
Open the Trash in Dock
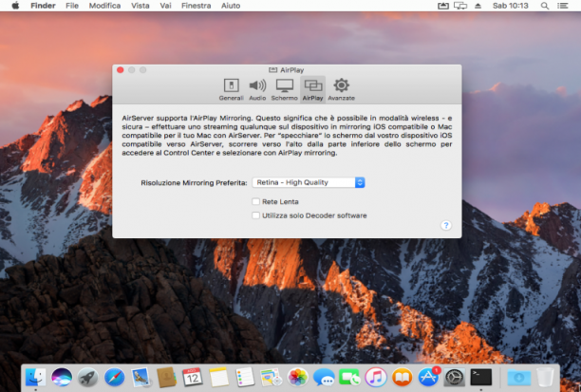pos(544,377)
